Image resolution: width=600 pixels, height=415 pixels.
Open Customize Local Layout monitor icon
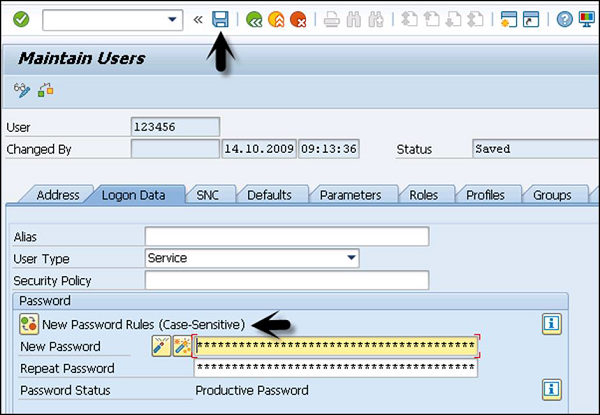coord(587,20)
